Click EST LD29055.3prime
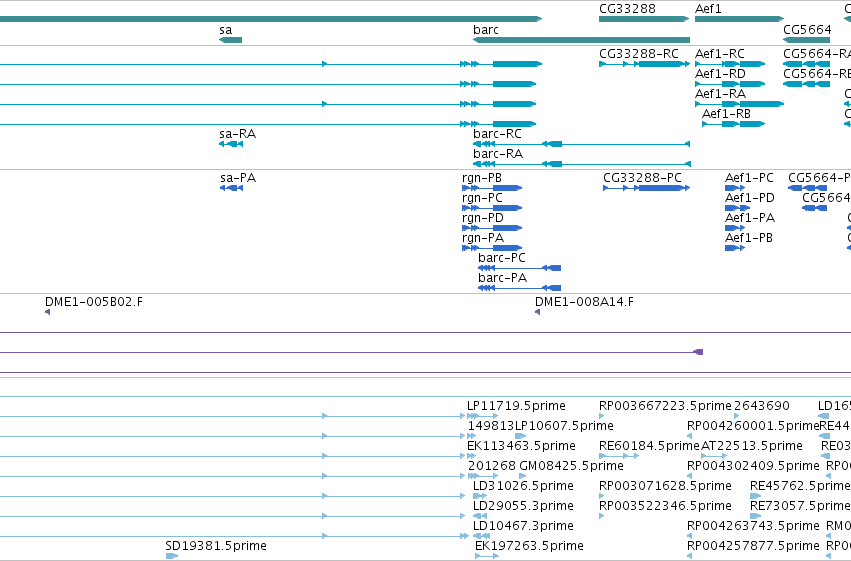 point(480,516)
